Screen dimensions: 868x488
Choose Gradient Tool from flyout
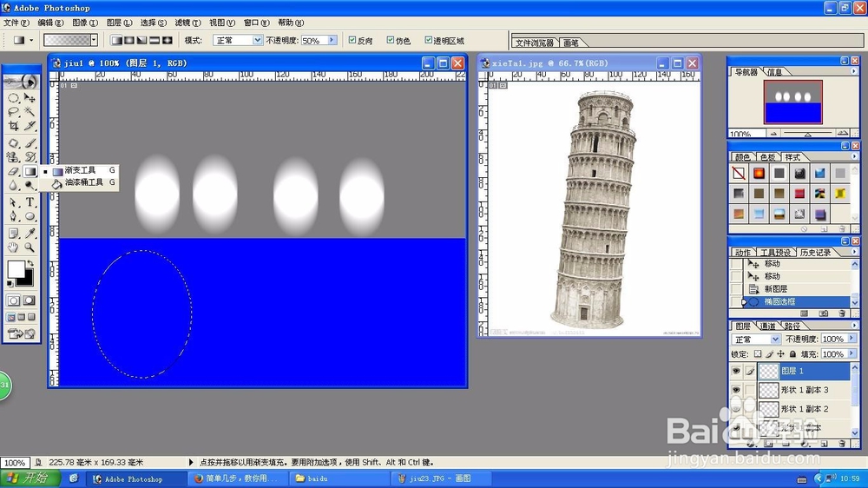[79, 170]
